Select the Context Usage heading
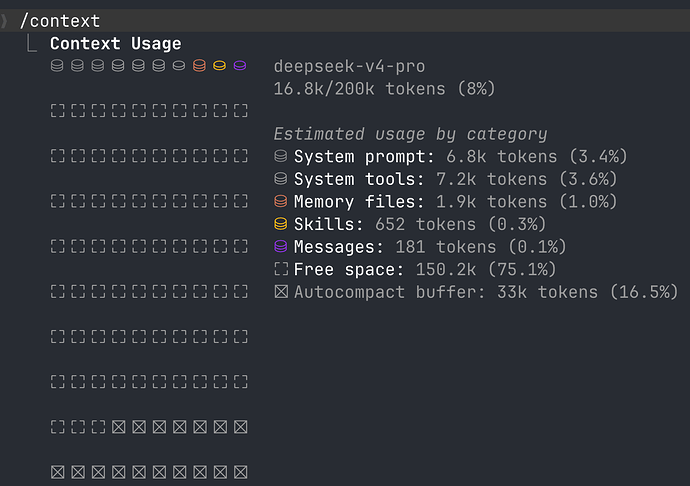The height and width of the screenshot is (486, 690). pos(115,44)
